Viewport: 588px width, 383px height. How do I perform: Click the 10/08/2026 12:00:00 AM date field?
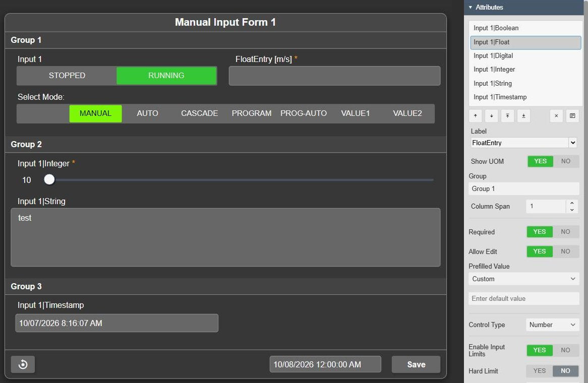(325, 364)
